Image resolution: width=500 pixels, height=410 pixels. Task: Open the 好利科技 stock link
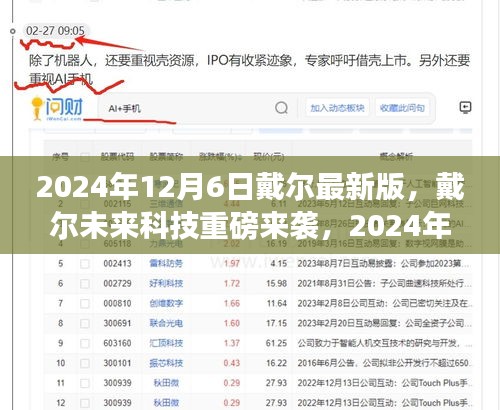[x=166, y=284]
